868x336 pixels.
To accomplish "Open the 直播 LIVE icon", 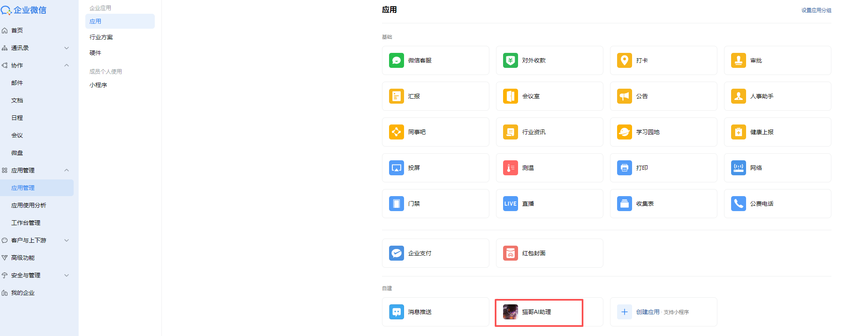I will [510, 204].
